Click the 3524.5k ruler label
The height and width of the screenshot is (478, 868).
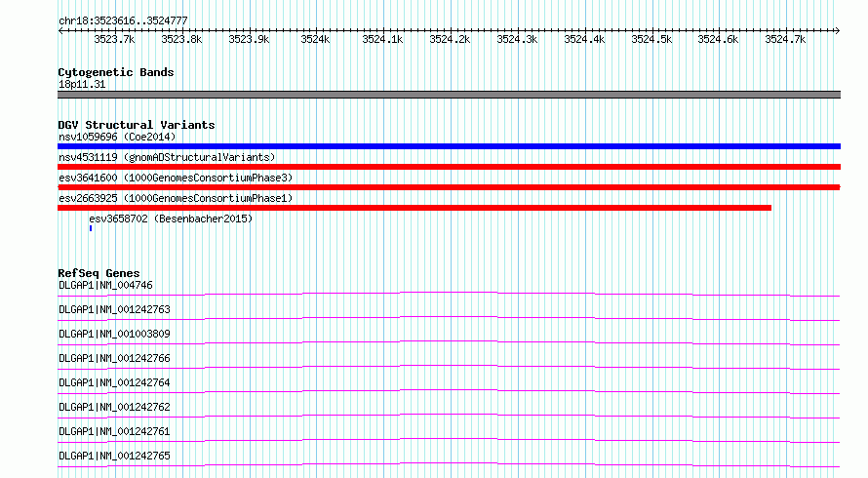click(x=652, y=39)
